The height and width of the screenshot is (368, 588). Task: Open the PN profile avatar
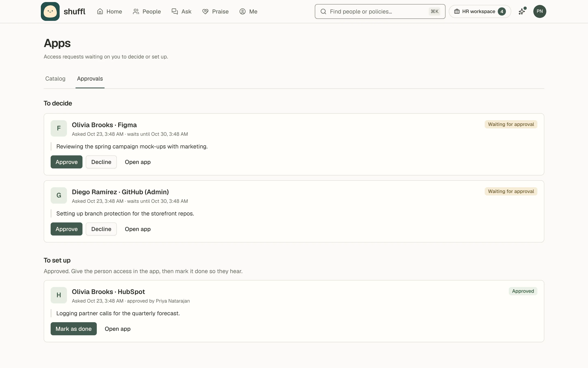point(540,11)
